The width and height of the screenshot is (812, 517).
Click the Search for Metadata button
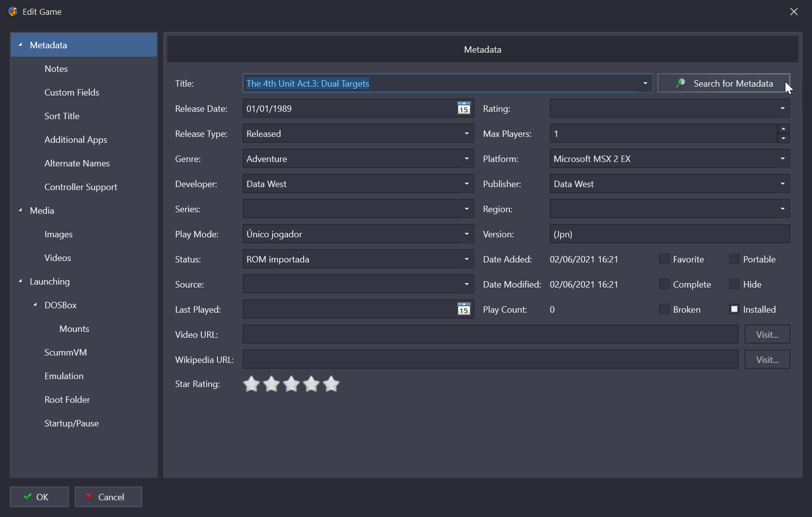[x=723, y=83]
